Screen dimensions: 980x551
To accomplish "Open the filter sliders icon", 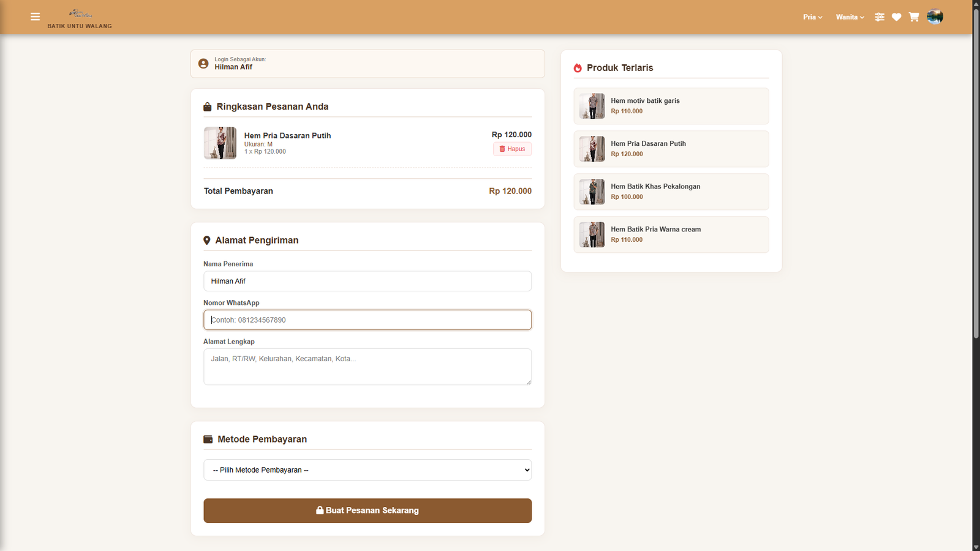I will [880, 17].
